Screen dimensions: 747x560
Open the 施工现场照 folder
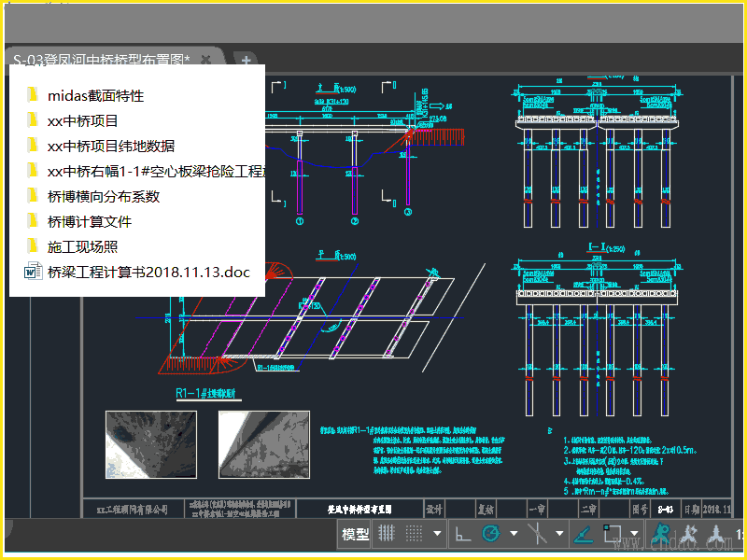tap(82, 247)
